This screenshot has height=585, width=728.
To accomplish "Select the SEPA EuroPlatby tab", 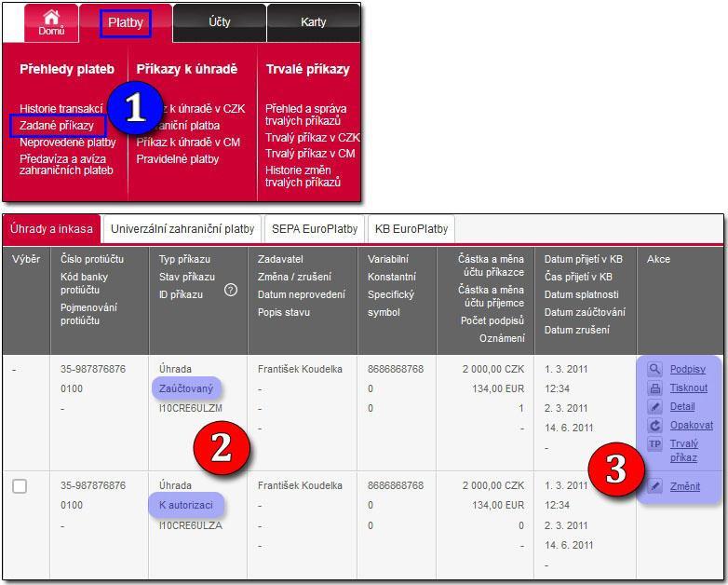I will (315, 229).
